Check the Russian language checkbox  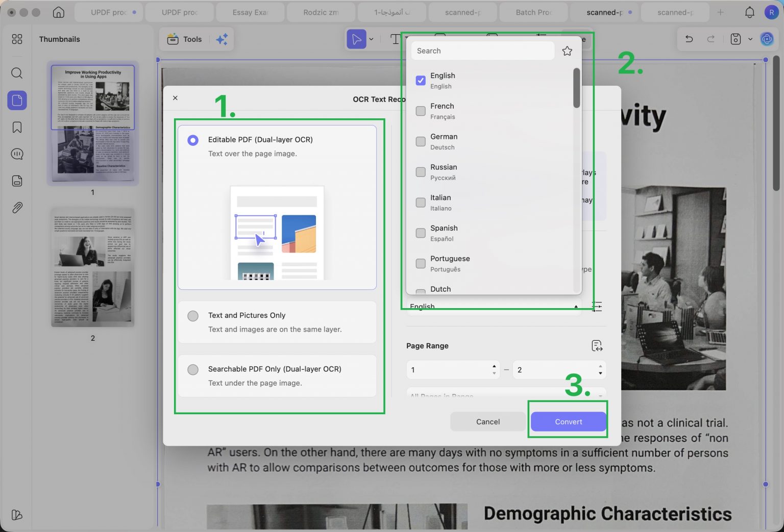(421, 172)
